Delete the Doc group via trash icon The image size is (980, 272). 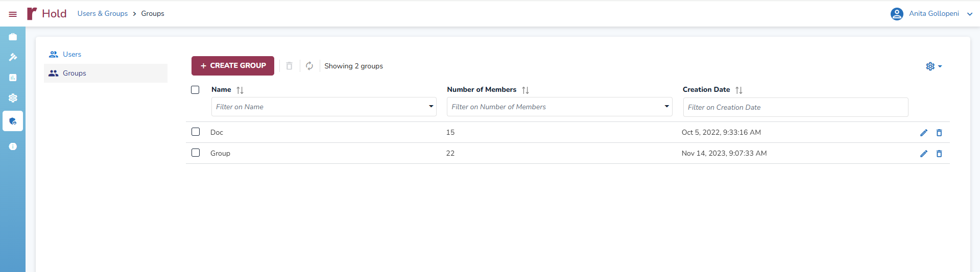(939, 133)
